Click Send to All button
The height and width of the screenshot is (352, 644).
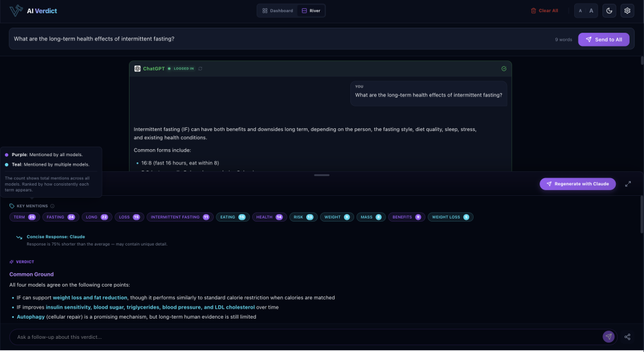point(603,40)
